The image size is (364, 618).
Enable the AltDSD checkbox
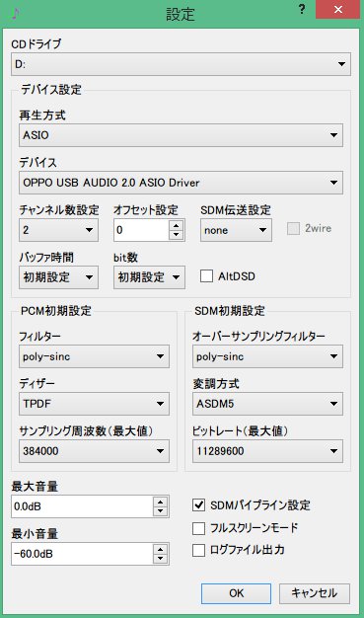(x=206, y=276)
